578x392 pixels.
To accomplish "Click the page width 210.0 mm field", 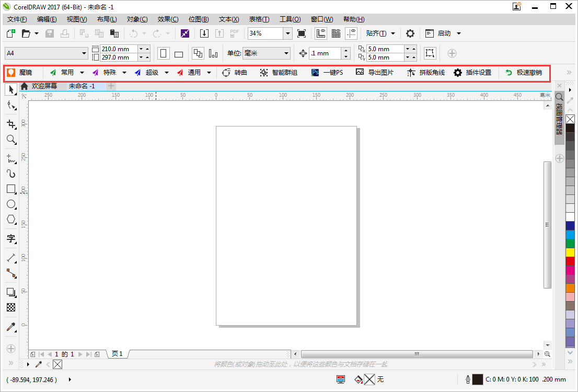I will (x=118, y=49).
